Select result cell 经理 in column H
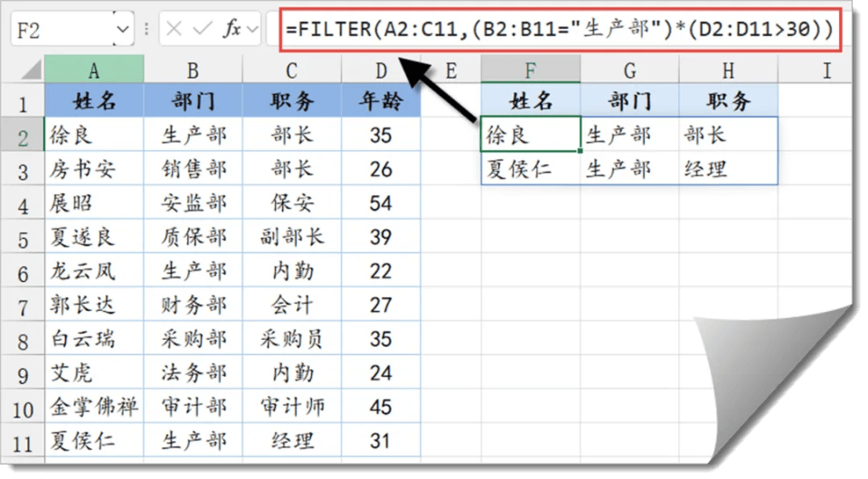Screen dimensions: 868x479 [x=728, y=169]
